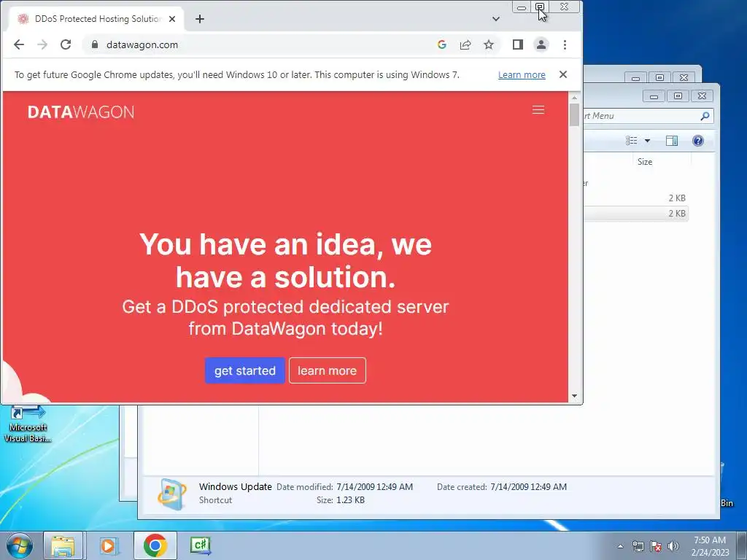Click the Google icon in address bar
This screenshot has height=560, width=747.
pos(442,44)
